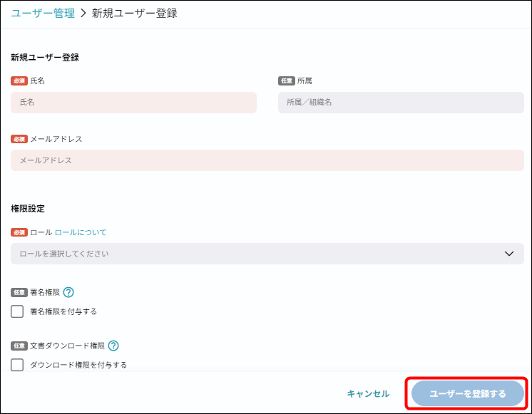This screenshot has height=414, width=532.
Task: Click the メールアドレス input field
Action: tap(267, 160)
